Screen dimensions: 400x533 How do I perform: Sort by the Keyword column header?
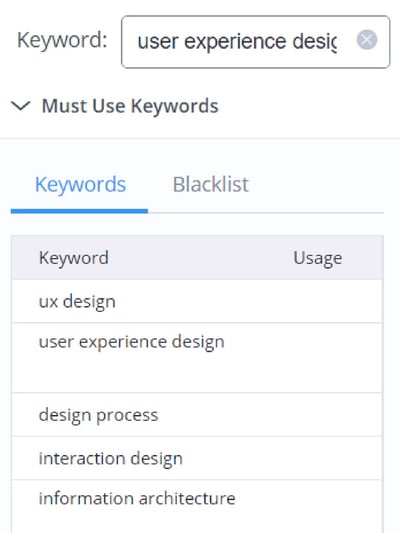pyautogui.click(x=74, y=258)
